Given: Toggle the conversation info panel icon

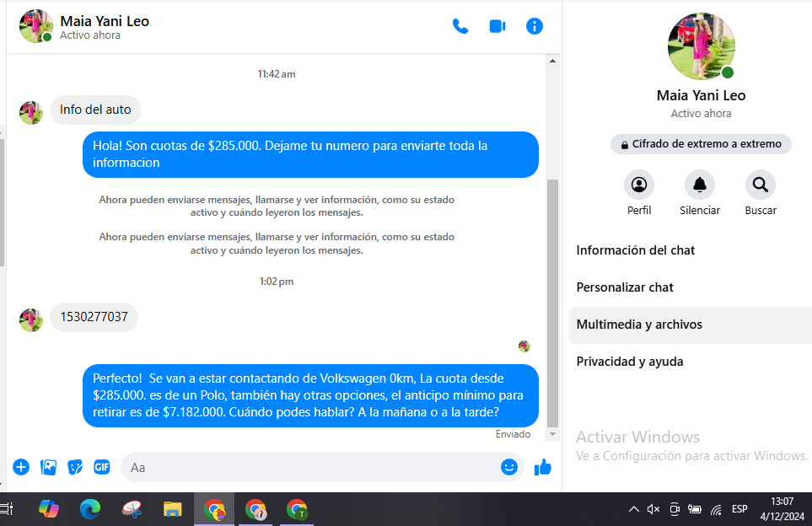Looking at the screenshot, I should coord(535,26).
